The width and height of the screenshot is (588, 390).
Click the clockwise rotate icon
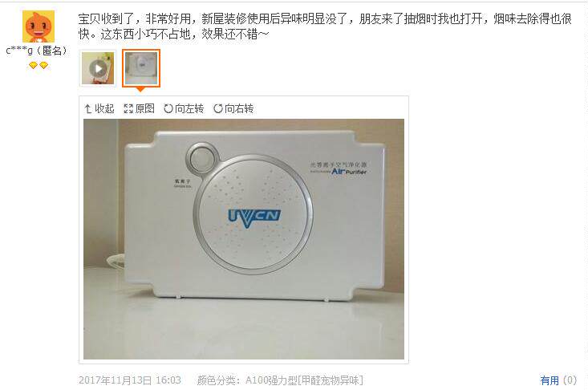218,109
